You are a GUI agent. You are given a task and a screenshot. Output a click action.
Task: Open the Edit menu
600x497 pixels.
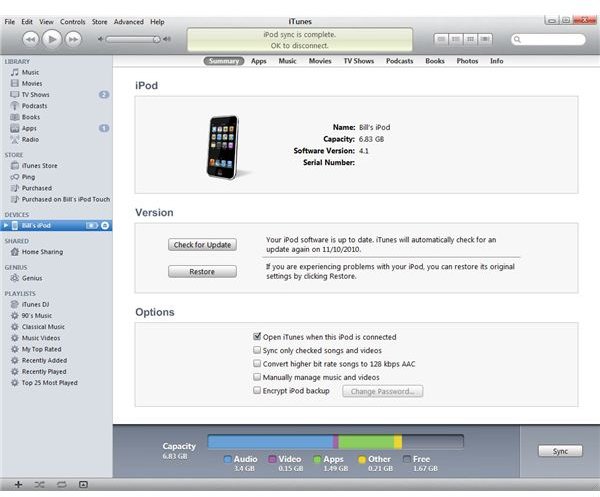click(x=27, y=22)
